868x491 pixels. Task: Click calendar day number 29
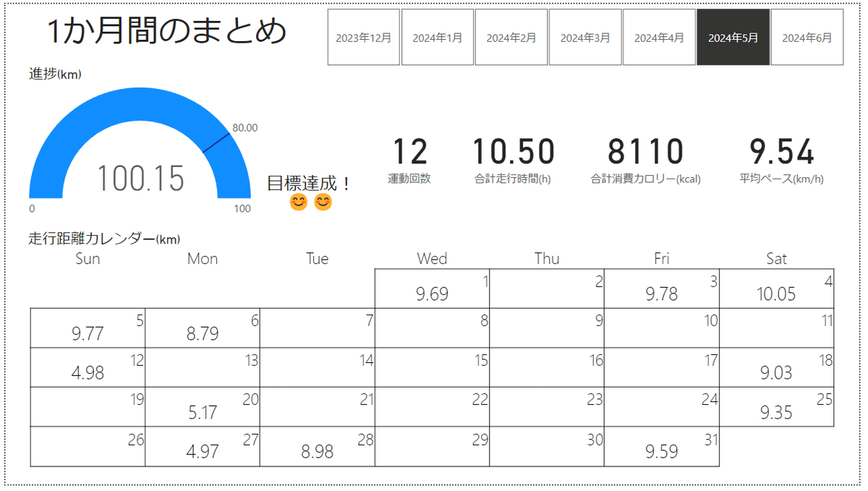[x=481, y=439]
